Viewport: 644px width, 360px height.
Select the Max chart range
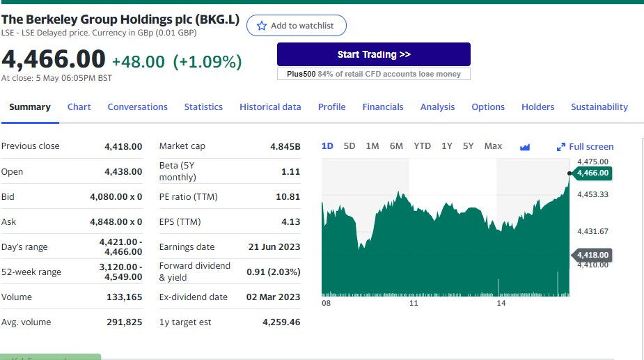coord(493,146)
